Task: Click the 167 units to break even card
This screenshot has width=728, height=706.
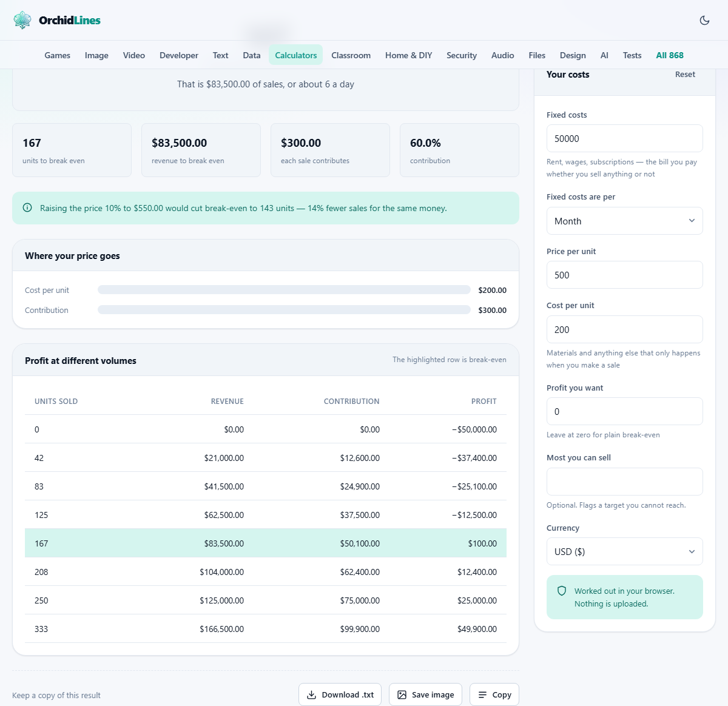Action: 72,150
